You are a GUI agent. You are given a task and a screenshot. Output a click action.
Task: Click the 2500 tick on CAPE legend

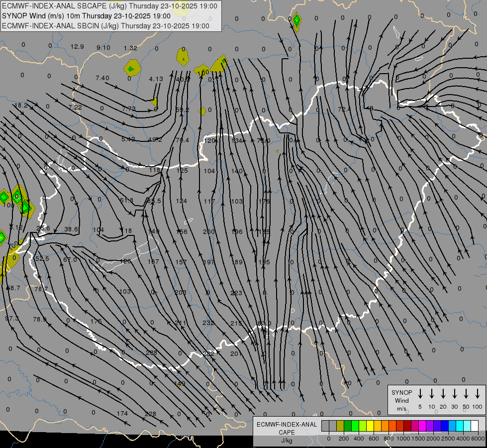[448, 439]
